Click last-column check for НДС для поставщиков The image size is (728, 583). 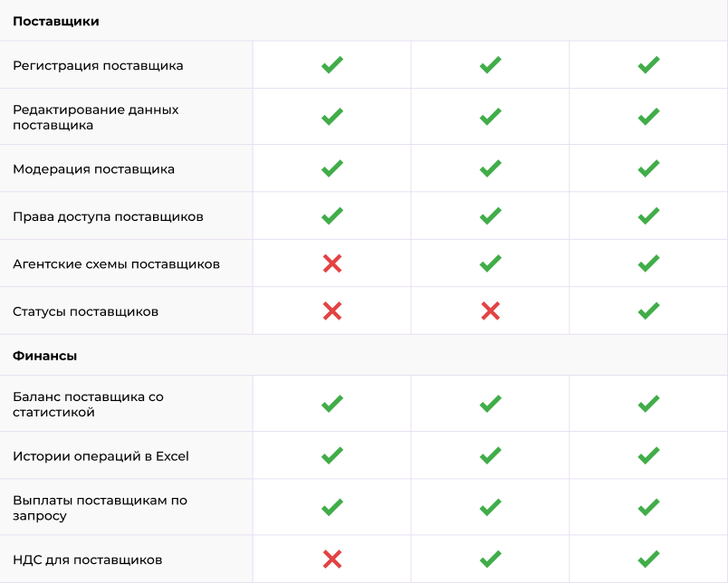648,559
